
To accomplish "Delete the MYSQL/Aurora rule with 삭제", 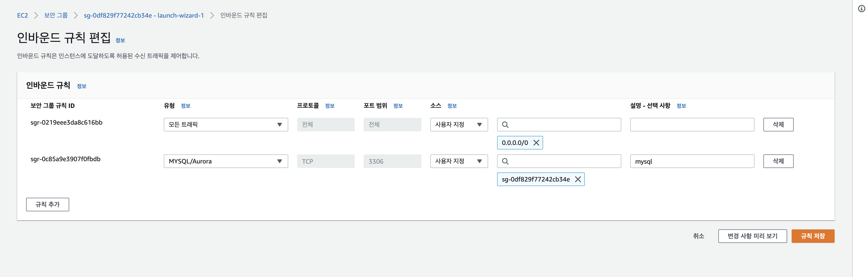I will pyautogui.click(x=778, y=161).
